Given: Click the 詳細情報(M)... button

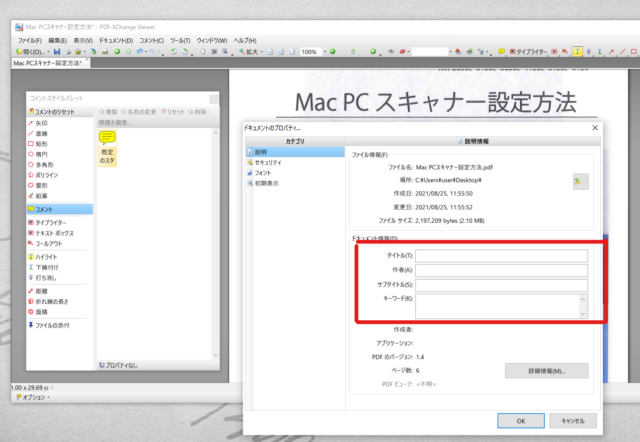Looking at the screenshot, I should point(545,371).
